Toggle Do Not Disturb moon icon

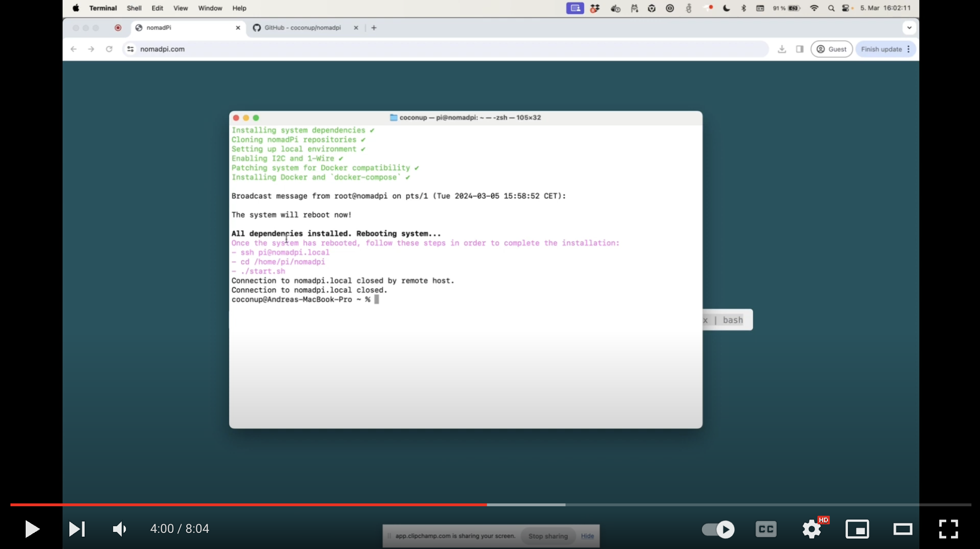click(726, 8)
